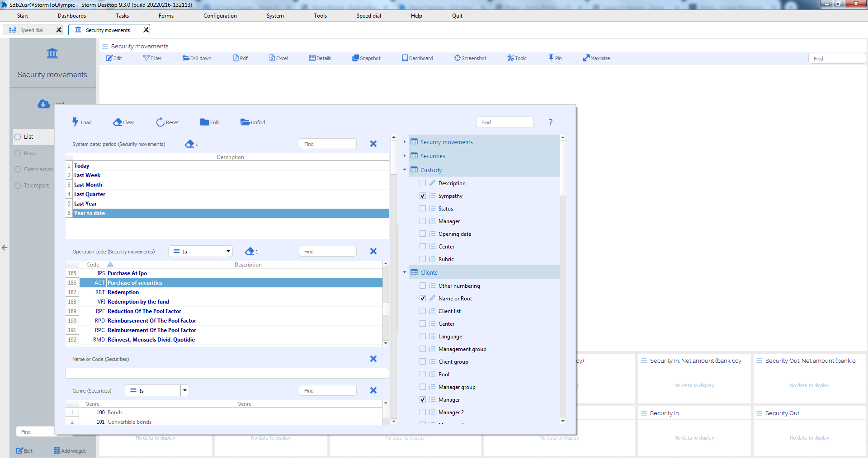Take a Snapshot from toolbar
This screenshot has width=868, height=459.
pyautogui.click(x=355, y=58)
